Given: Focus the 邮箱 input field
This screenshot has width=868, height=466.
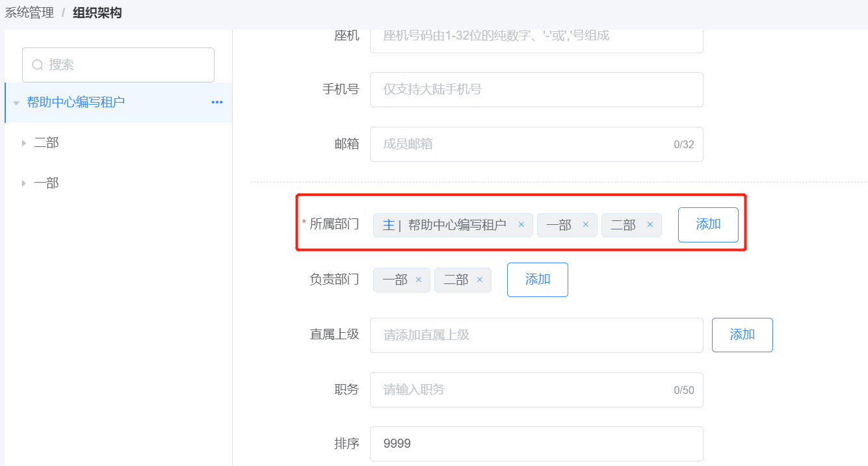Looking at the screenshot, I should coord(536,144).
